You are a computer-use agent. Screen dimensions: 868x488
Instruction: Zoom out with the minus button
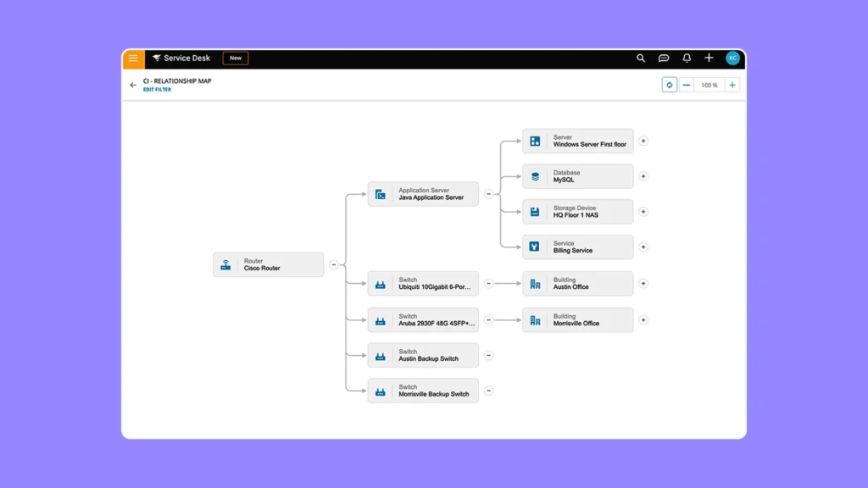click(687, 85)
